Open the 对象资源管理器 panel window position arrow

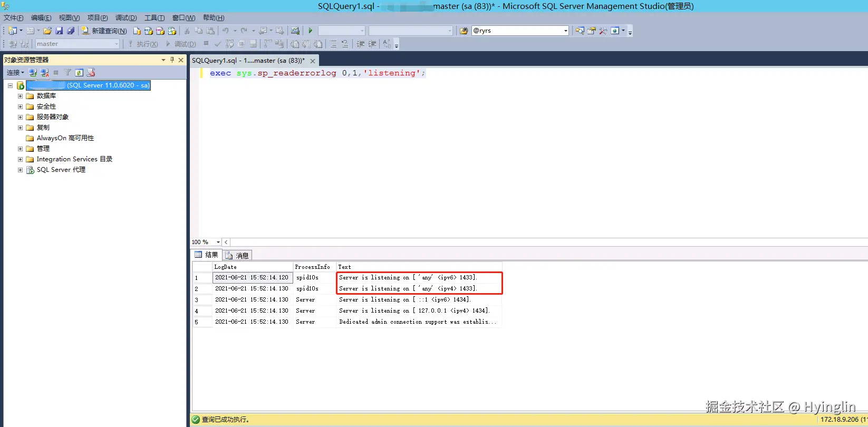[163, 60]
